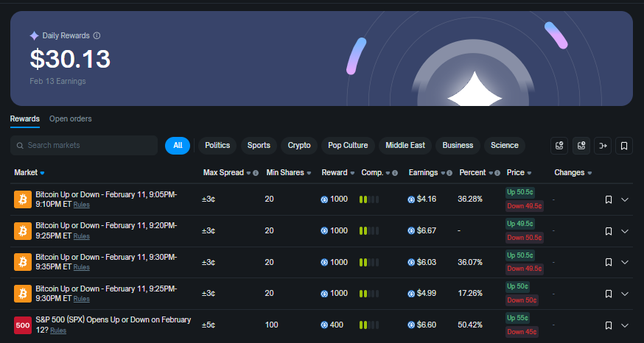
Task: Click Up 55¢ price in S&P 500 row
Action: (x=517, y=318)
